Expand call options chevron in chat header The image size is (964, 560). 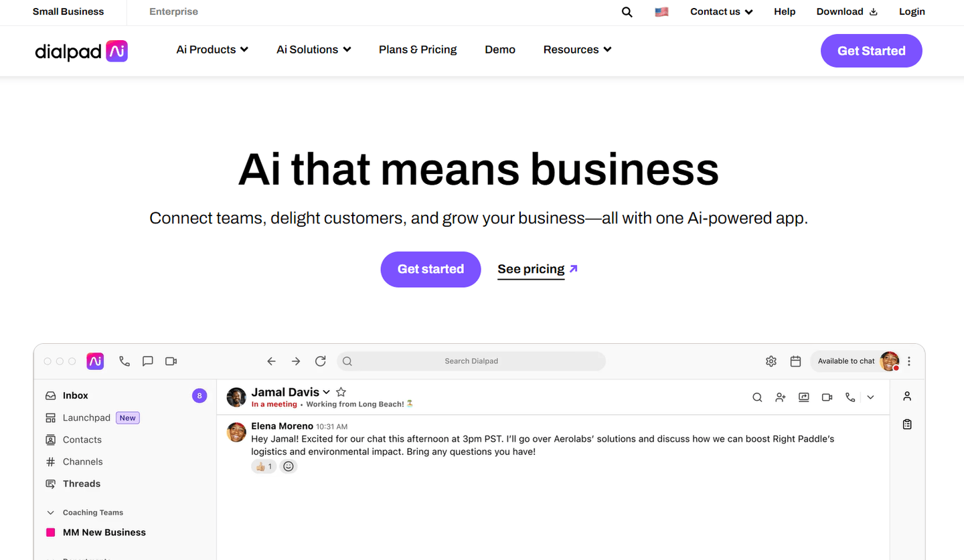(870, 397)
